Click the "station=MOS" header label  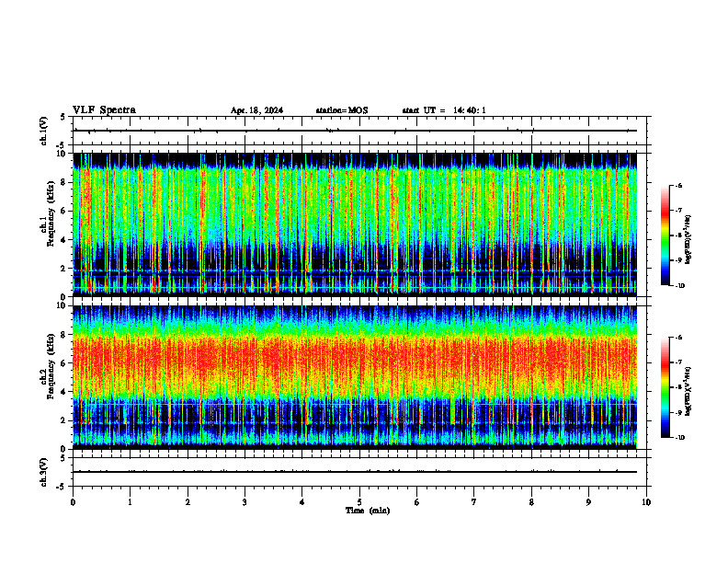pyautogui.click(x=342, y=110)
